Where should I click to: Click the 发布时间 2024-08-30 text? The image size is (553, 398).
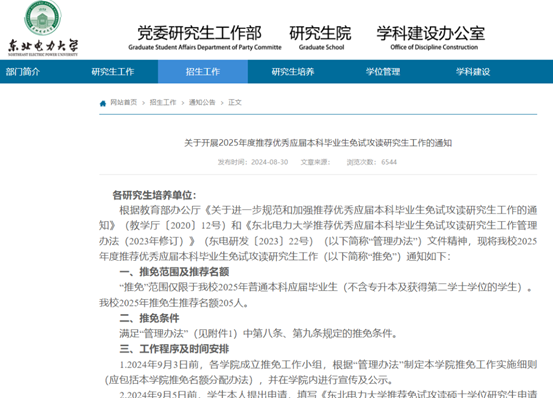[x=253, y=162]
